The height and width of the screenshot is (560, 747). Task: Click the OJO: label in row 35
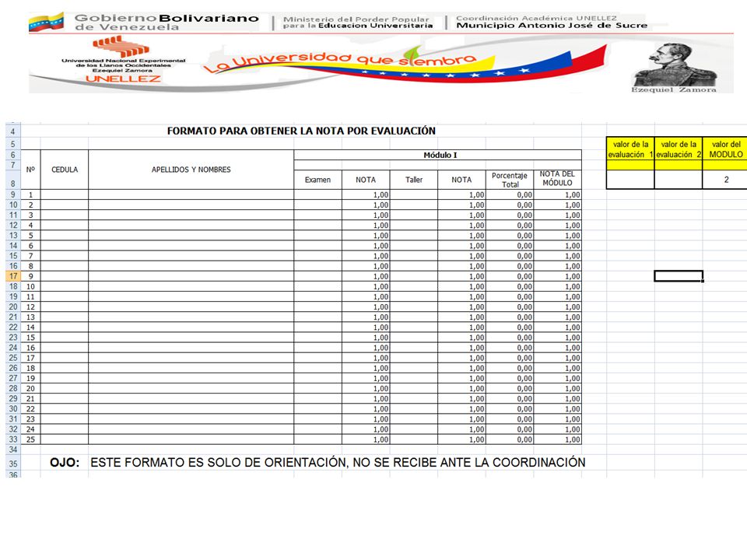pos(65,462)
